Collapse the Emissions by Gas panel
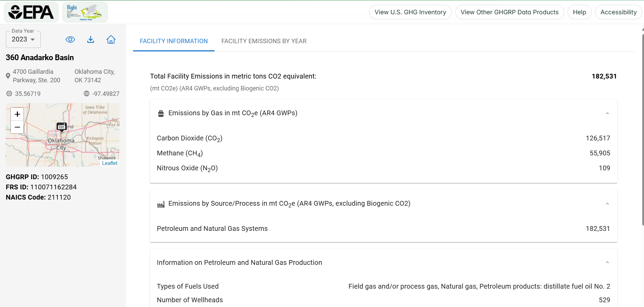 [608, 113]
